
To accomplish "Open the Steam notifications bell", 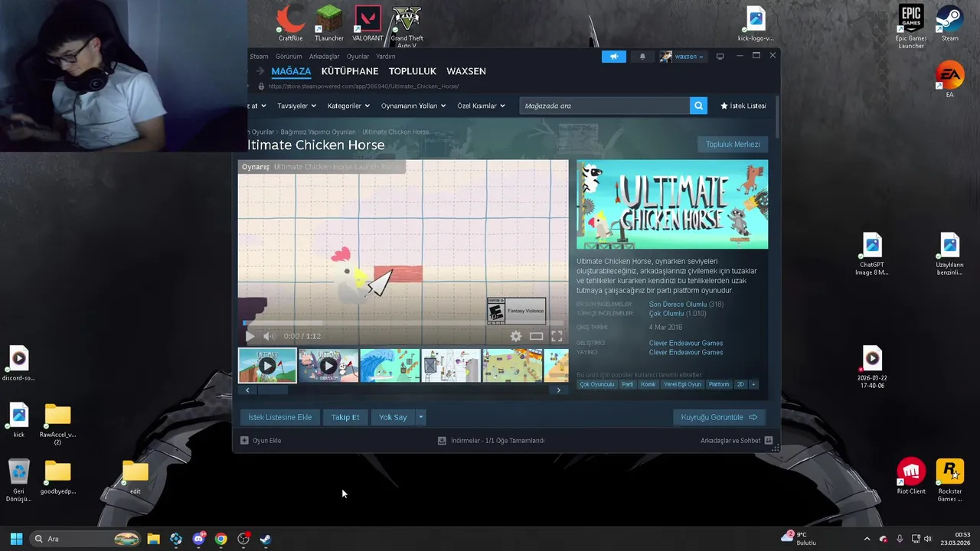I will 642,57.
